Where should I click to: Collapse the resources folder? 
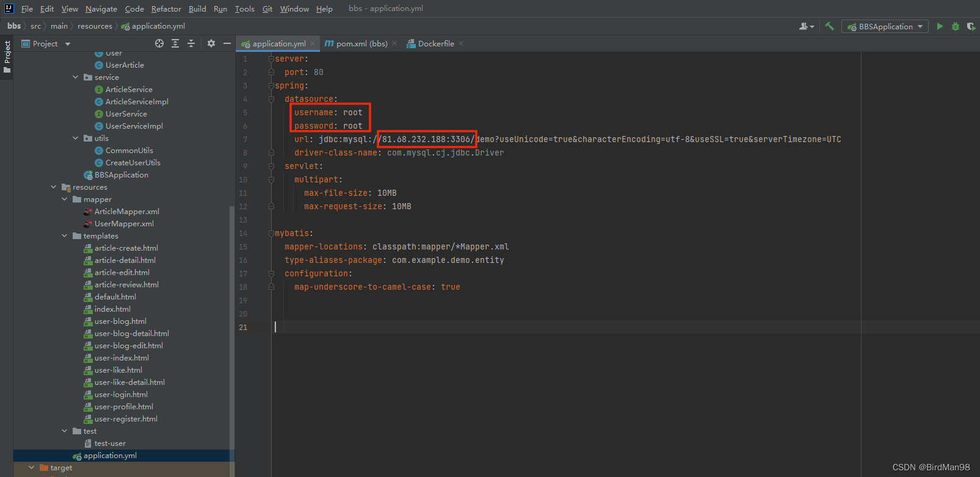point(54,187)
